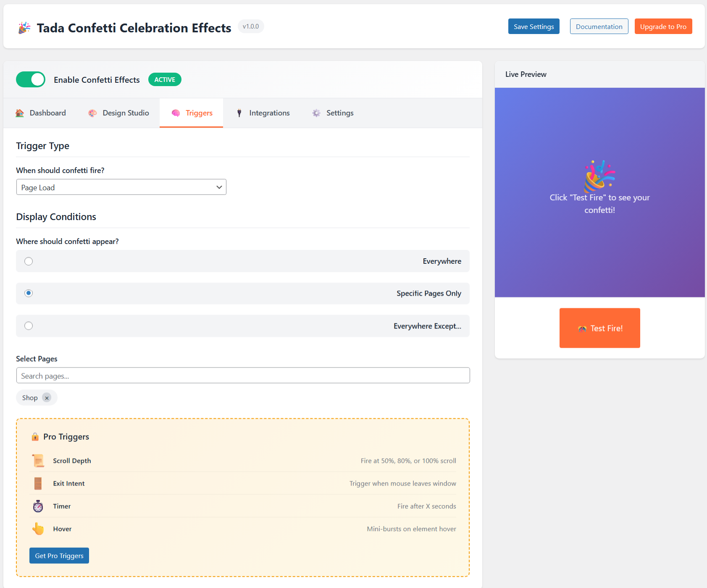Click the Design Studio palette icon
This screenshot has height=588, width=707.
[92, 113]
